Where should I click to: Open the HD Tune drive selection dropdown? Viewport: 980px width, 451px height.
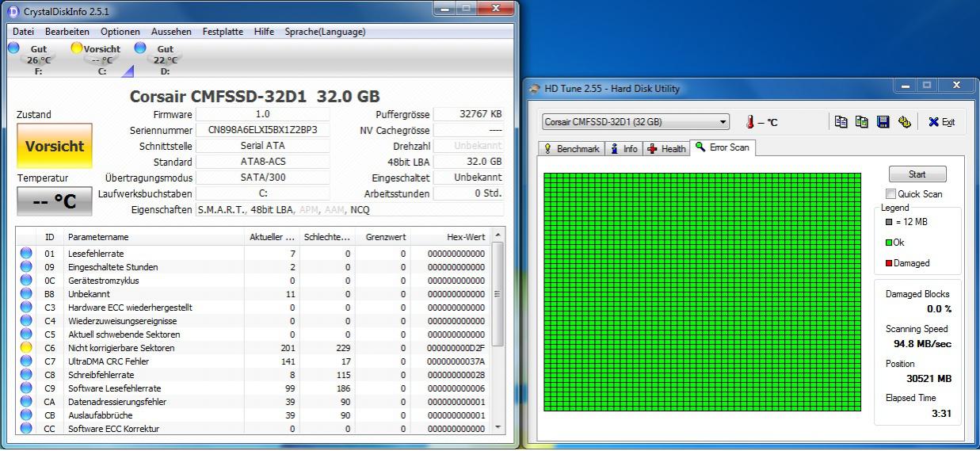pyautogui.click(x=635, y=122)
